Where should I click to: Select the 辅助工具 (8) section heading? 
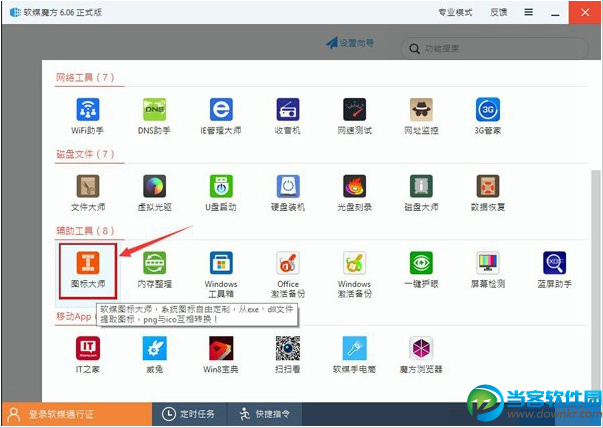pyautogui.click(x=85, y=231)
